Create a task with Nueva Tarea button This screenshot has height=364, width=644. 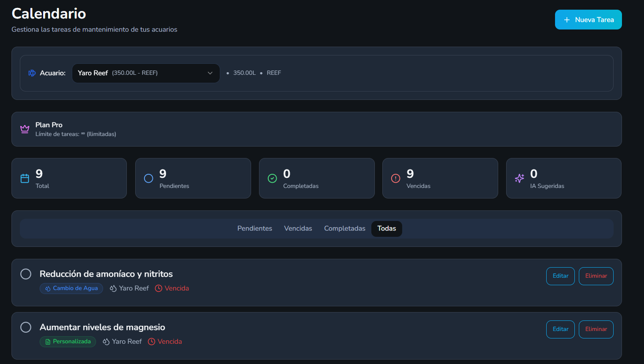click(x=588, y=20)
